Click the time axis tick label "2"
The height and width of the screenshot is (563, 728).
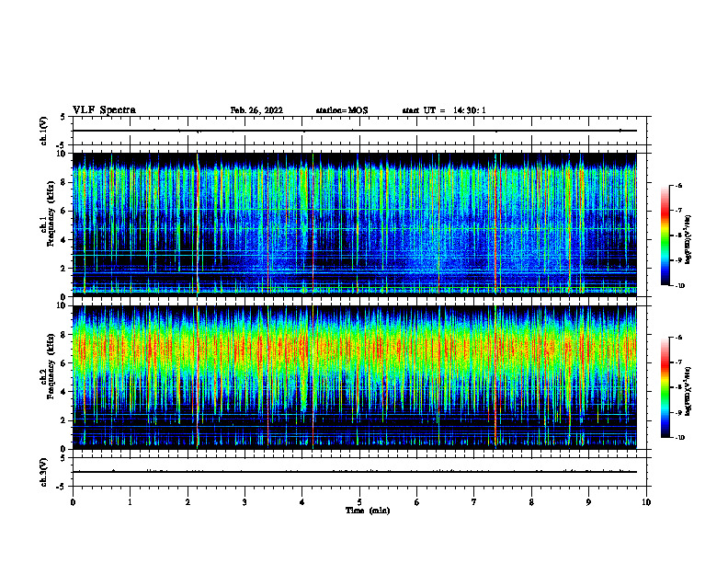click(188, 502)
